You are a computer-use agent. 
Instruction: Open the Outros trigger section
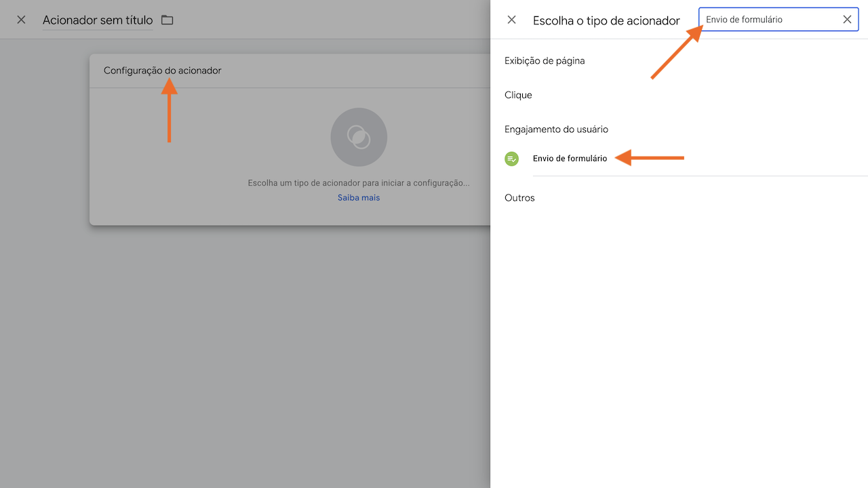tap(519, 197)
